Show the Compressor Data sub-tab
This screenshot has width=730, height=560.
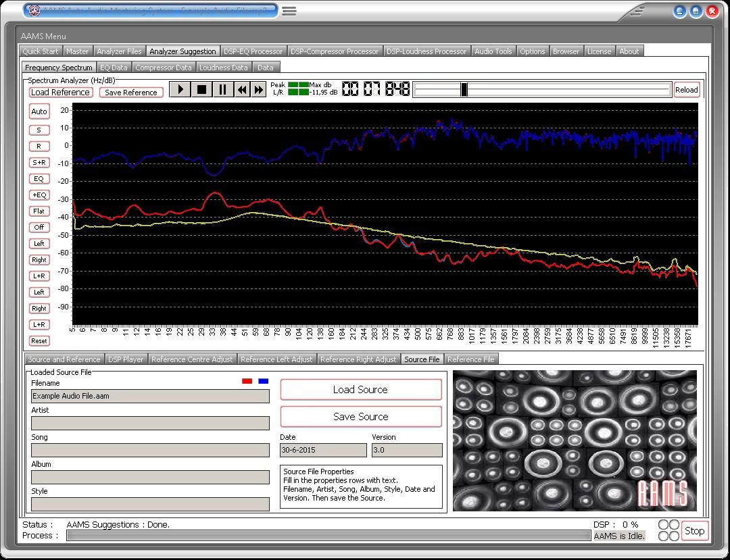click(x=164, y=68)
